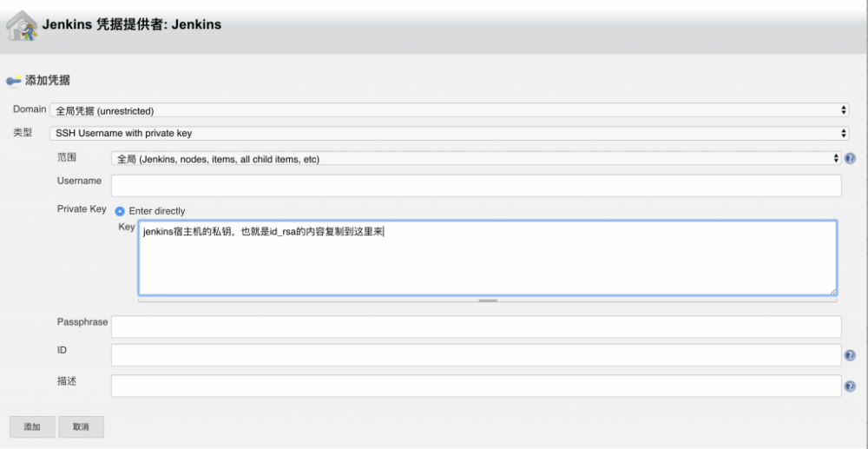
Task: Select the Enter directly radio button
Action: [120, 211]
